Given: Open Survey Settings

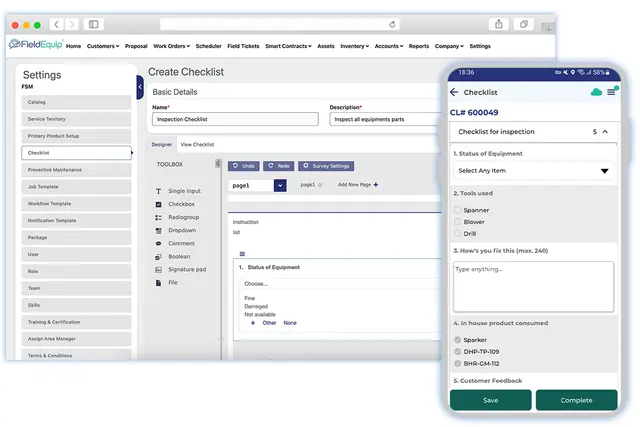Looking at the screenshot, I should [326, 166].
